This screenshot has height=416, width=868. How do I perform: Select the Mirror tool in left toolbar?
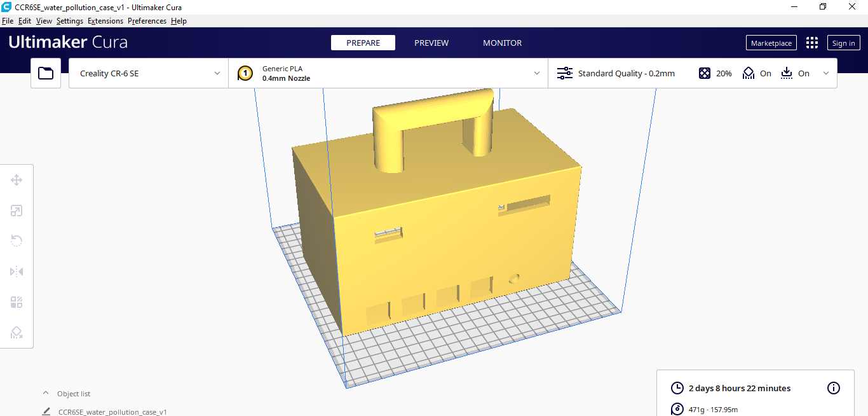coord(17,272)
